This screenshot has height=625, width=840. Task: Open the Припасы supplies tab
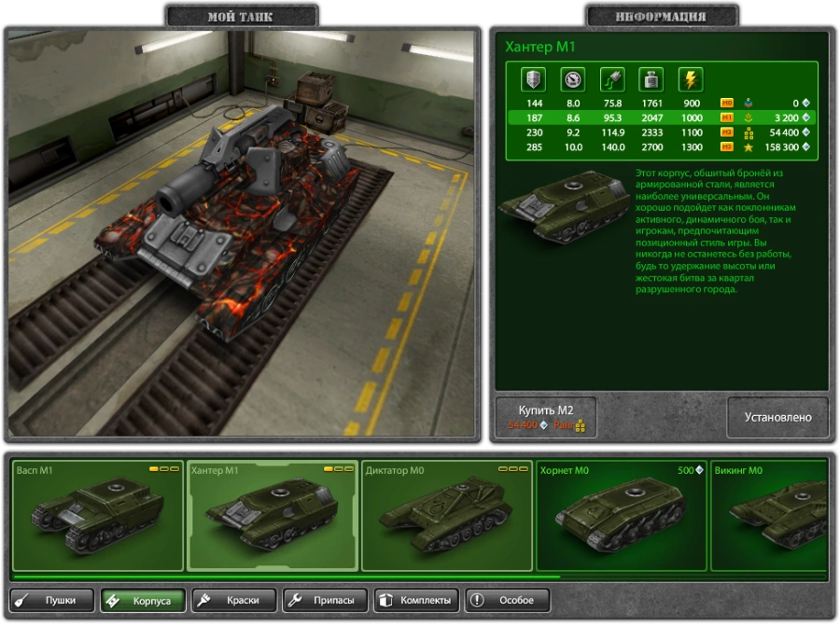(x=325, y=601)
